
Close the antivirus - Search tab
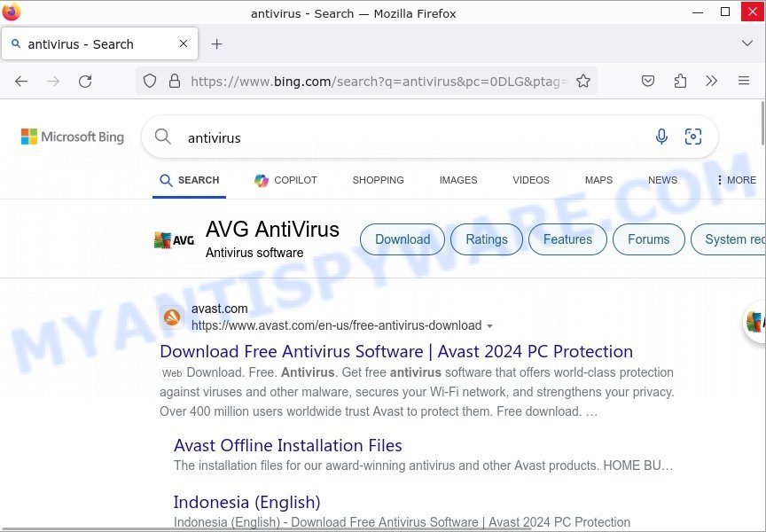click(x=184, y=43)
